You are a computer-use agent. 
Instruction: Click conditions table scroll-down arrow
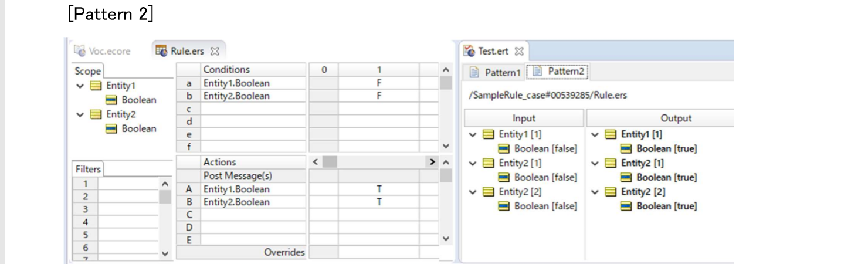click(446, 146)
